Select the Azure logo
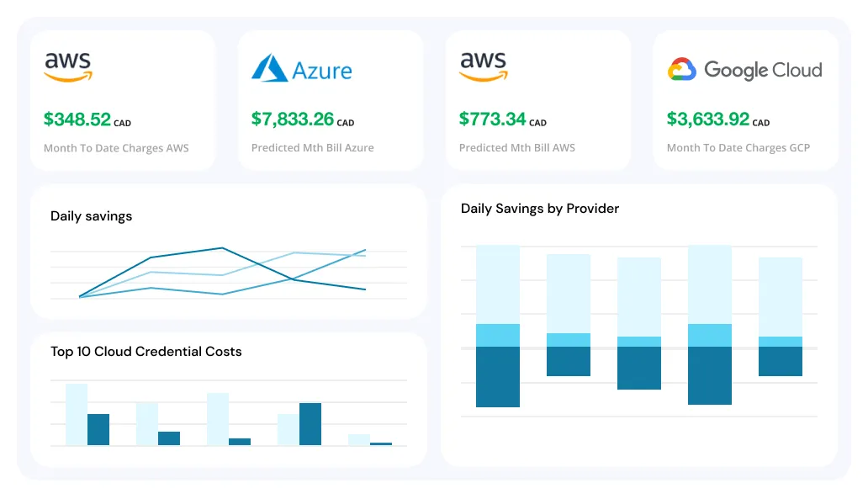The width and height of the screenshot is (868, 499). point(303,68)
